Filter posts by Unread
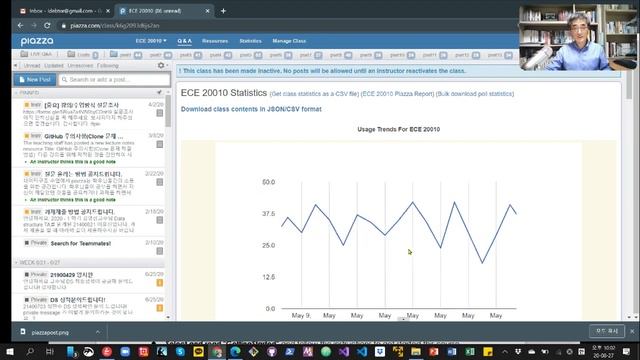 [32, 66]
